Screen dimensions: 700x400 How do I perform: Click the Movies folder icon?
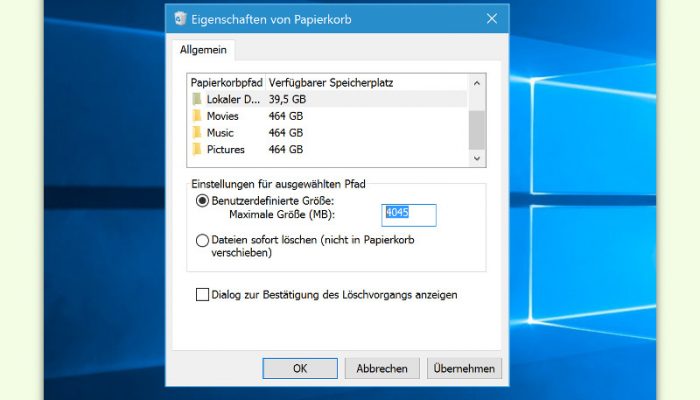coord(197,116)
